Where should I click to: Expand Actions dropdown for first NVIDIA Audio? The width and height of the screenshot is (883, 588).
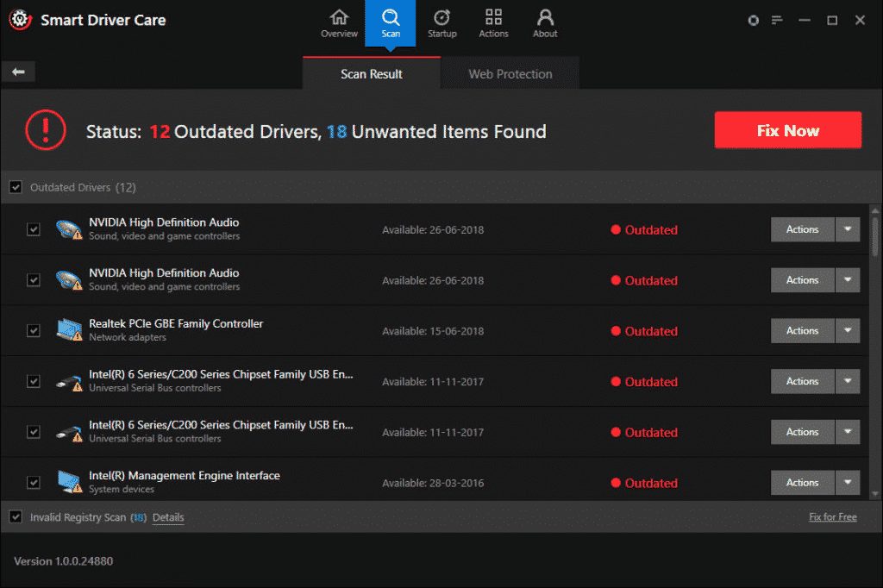[848, 229]
